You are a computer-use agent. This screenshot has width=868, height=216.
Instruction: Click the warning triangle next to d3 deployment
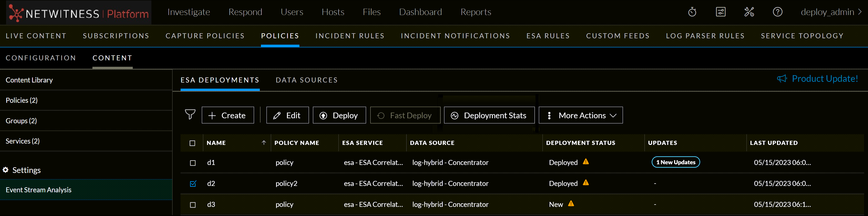571,204
